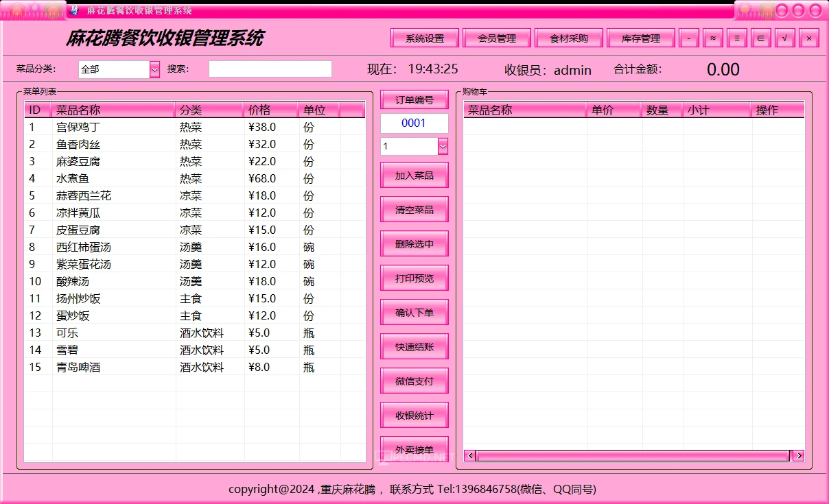Open 系统设置 from the top button bar
This screenshot has width=829, height=504.
tap(424, 38)
